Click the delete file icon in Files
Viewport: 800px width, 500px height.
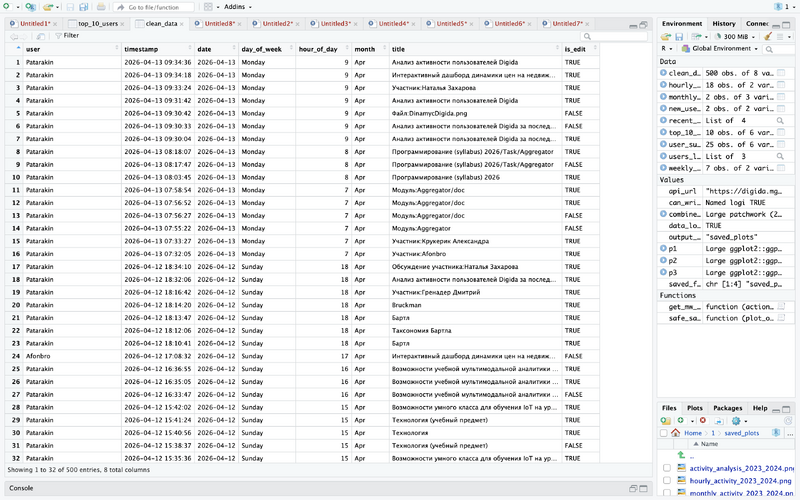703,421
